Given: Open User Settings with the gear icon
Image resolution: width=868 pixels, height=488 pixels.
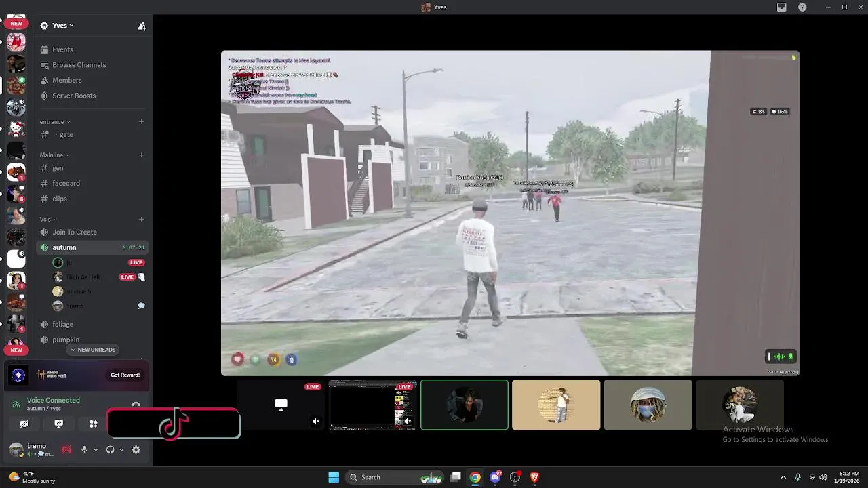Looking at the screenshot, I should (136, 449).
